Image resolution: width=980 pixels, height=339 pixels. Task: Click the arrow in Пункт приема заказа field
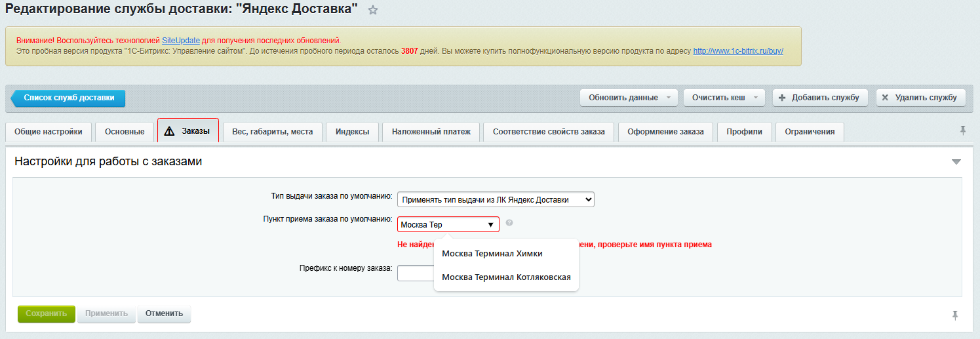coord(490,225)
